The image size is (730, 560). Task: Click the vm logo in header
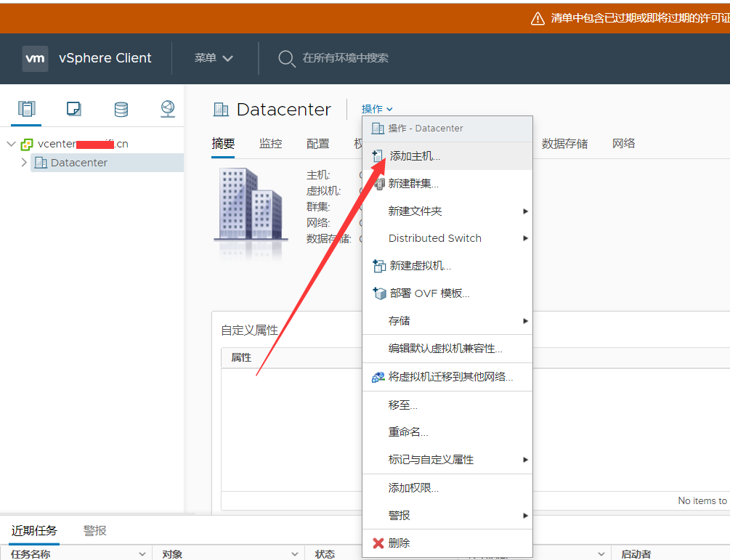pos(35,59)
